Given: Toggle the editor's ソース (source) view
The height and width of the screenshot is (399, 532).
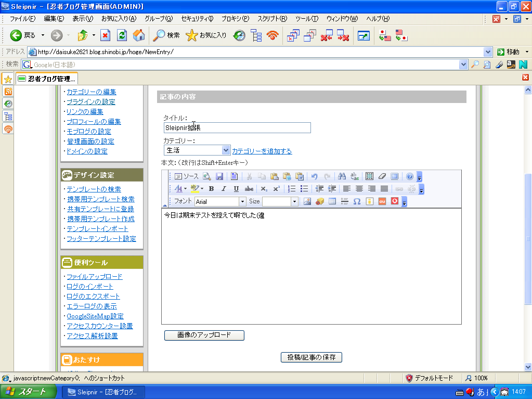Looking at the screenshot, I should (x=186, y=176).
